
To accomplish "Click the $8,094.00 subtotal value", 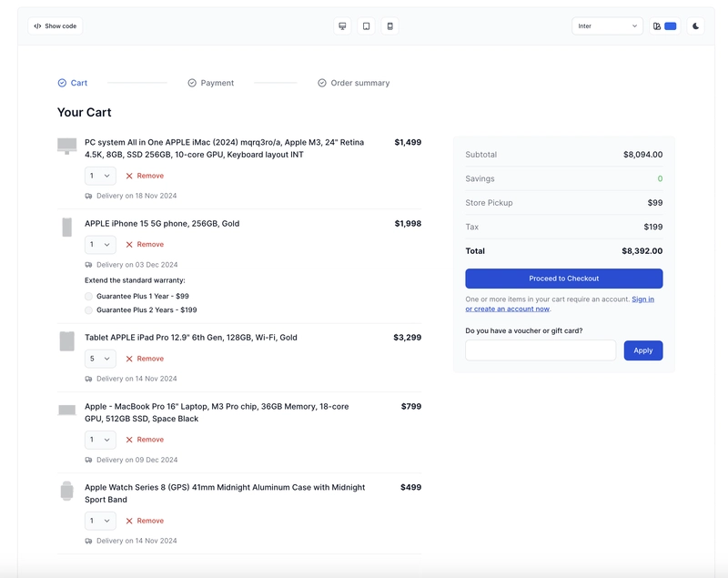I will pyautogui.click(x=643, y=155).
